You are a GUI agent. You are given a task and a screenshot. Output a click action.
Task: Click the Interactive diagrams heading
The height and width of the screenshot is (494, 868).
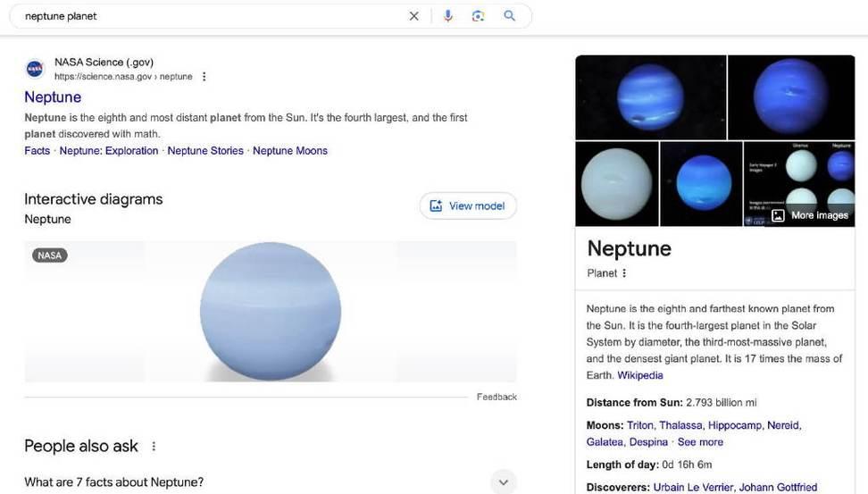(94, 199)
